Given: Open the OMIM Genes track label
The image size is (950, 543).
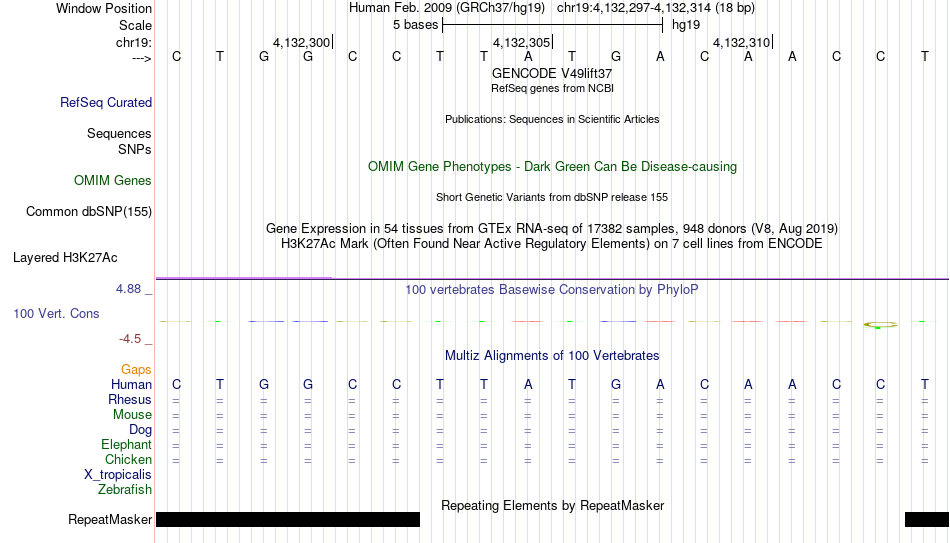Looking at the screenshot, I should click(112, 181).
